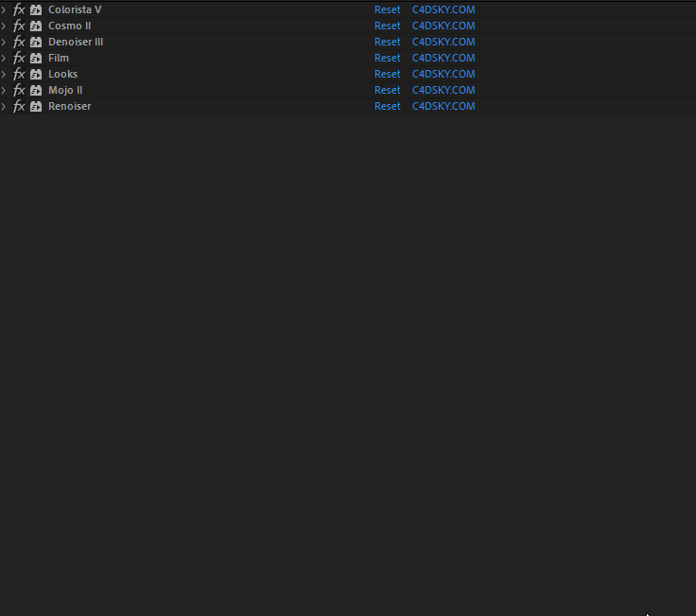Click the preset icon beside Denoiser III
This screenshot has width=696, height=616.
36,42
